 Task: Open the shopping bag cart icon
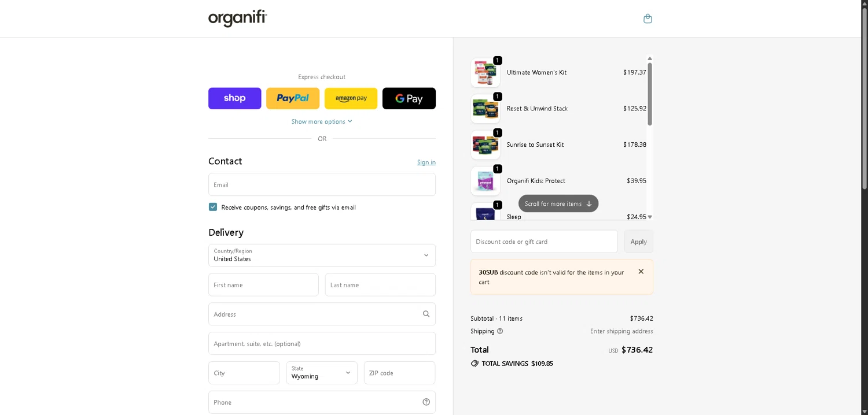point(648,18)
